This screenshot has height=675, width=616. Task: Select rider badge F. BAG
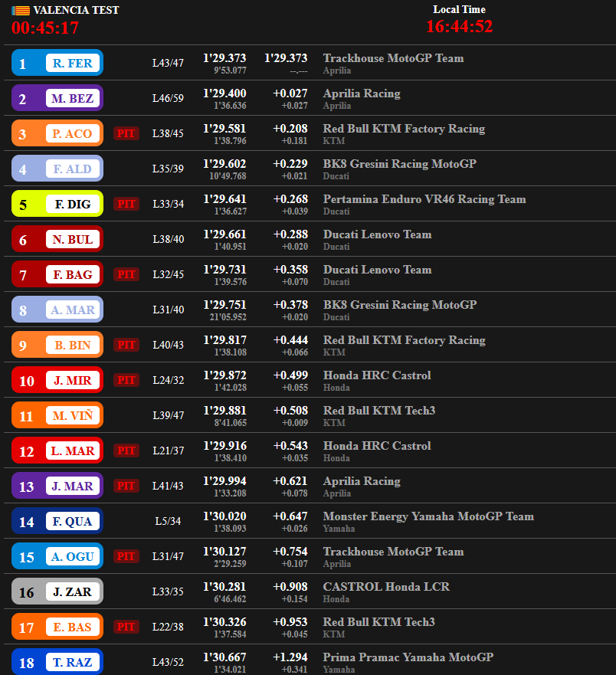pos(57,274)
